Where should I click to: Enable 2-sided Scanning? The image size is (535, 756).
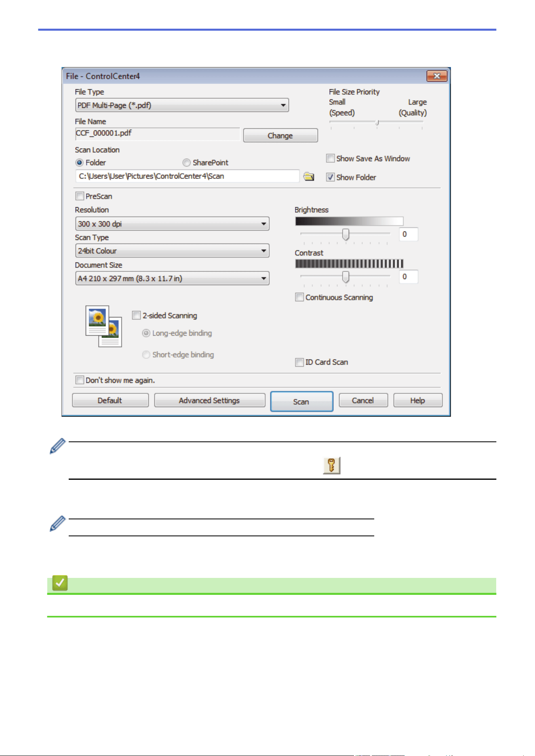pos(137,315)
